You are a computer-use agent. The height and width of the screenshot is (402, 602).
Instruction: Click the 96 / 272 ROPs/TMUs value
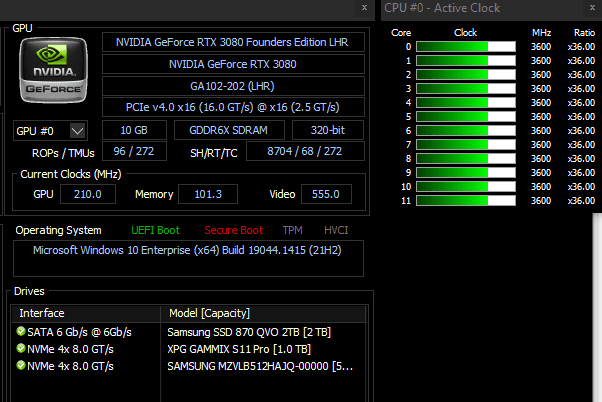134,151
